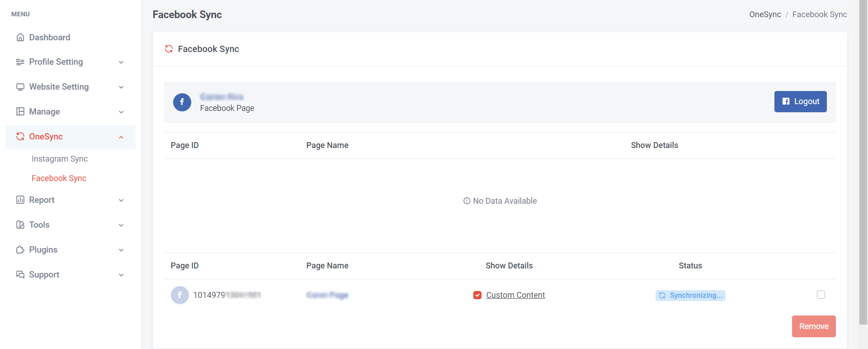Log out of Facebook with Logout button
The height and width of the screenshot is (349, 868).
tap(800, 101)
